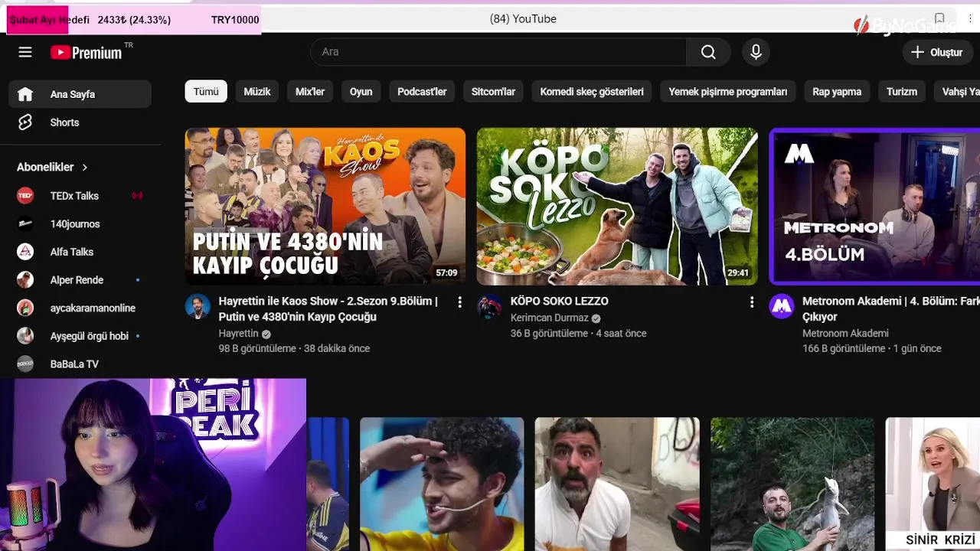Viewport: 980px width, 551px height.
Task: Select the Mix'ler filter chip
Action: point(310,92)
